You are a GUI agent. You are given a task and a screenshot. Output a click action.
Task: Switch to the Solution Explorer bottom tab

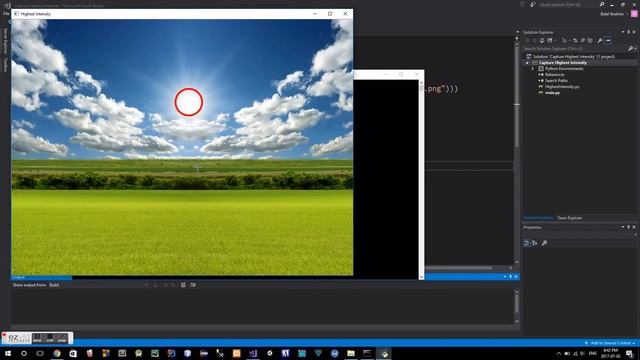point(538,218)
